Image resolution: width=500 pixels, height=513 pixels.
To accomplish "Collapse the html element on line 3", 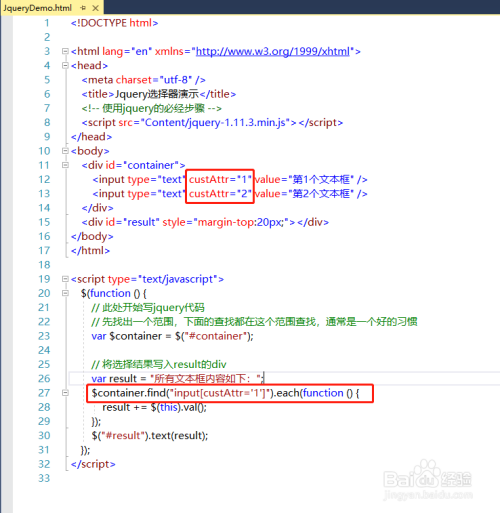I will [x=65, y=51].
